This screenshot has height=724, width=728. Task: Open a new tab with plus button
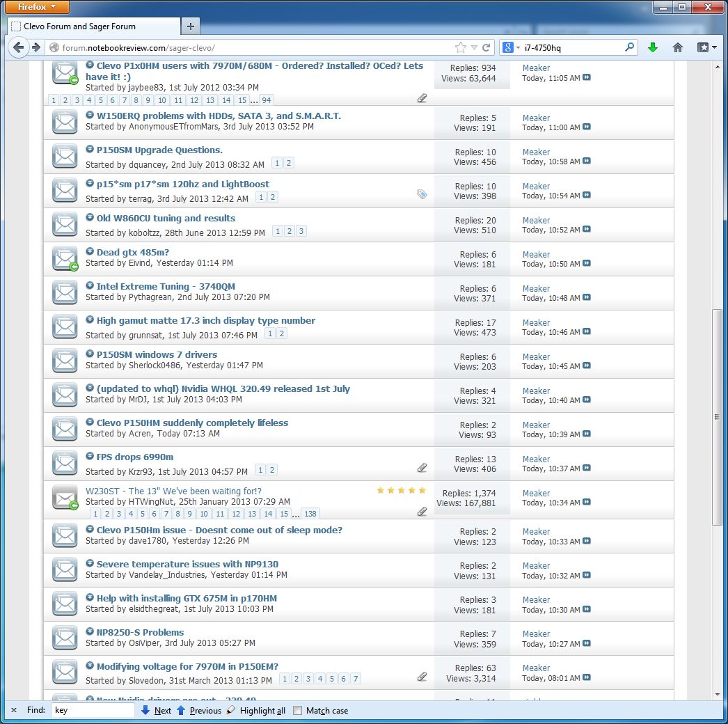point(191,26)
